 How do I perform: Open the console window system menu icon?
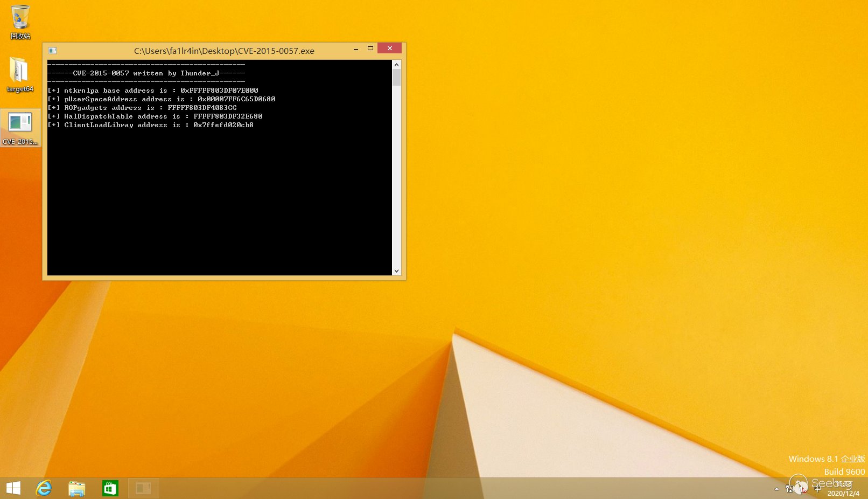(x=53, y=51)
